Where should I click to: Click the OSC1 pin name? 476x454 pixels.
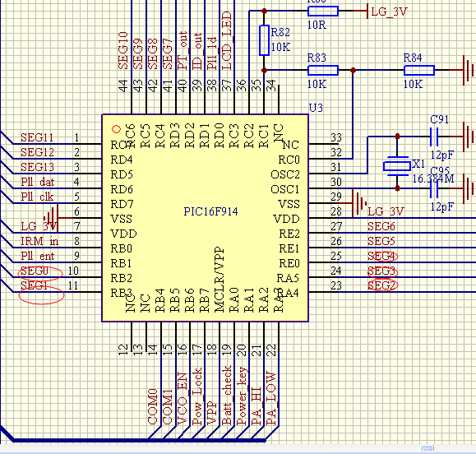point(285,189)
